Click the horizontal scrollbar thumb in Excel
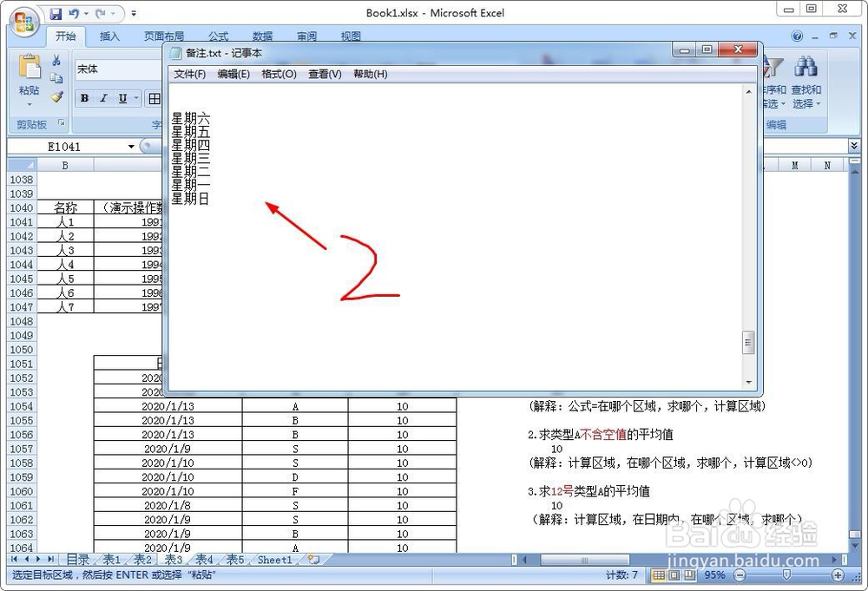 (584, 560)
